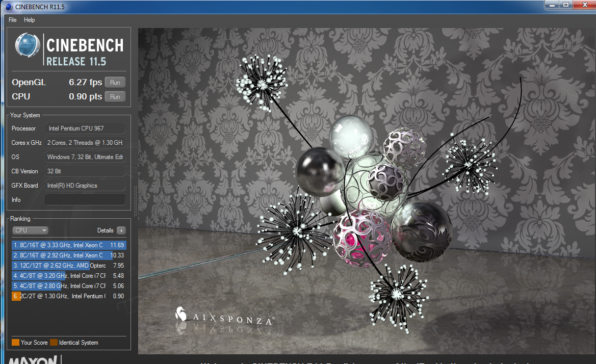Viewport: 596px width, 364px height.
Task: Click the panel splitter handle
Action: (135, 201)
